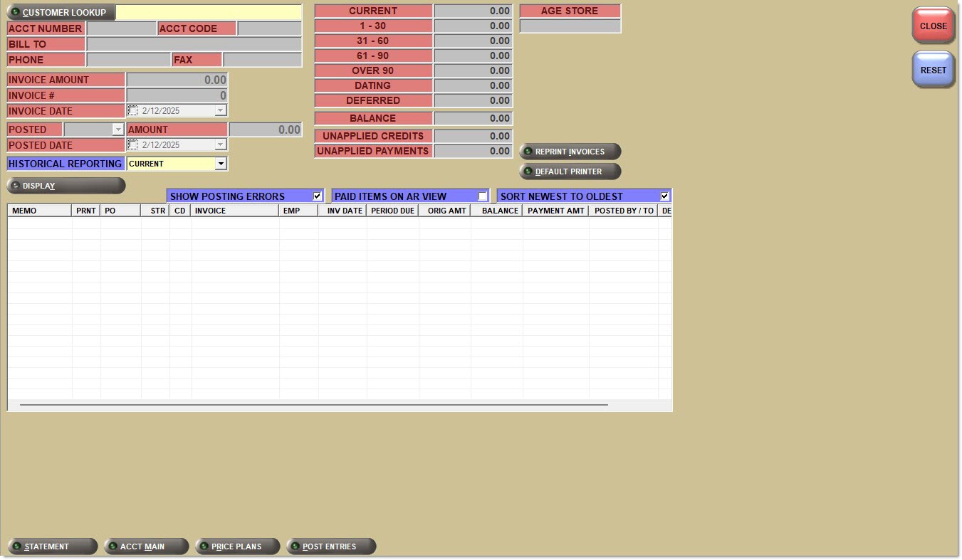Expand the Posted Date picker arrow
Image resolution: width=962 pixels, height=560 pixels.
click(221, 145)
